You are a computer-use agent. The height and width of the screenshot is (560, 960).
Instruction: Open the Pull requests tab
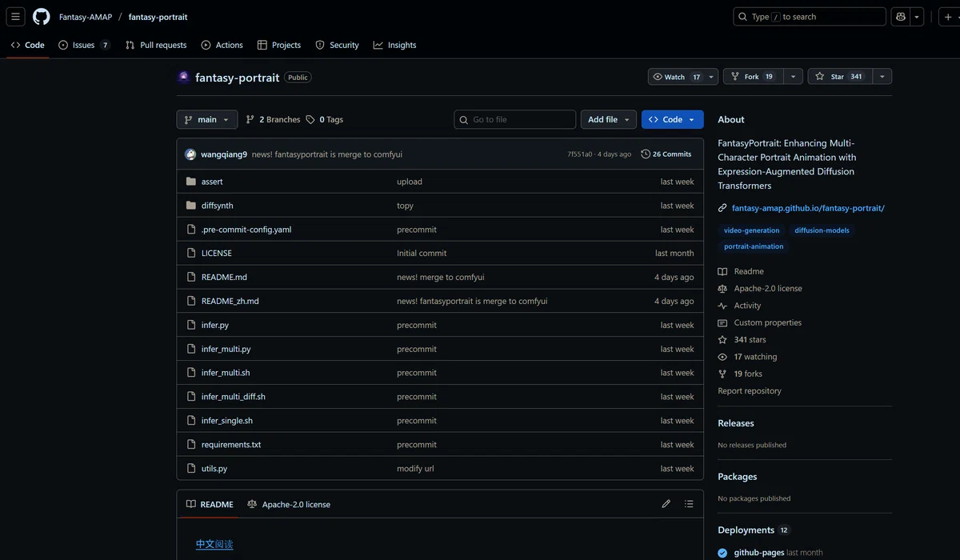coord(156,45)
